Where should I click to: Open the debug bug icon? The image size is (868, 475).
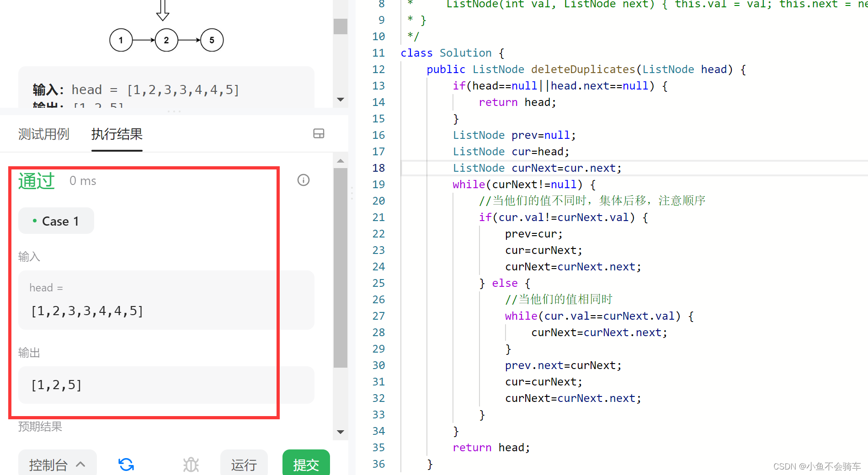[191, 464]
